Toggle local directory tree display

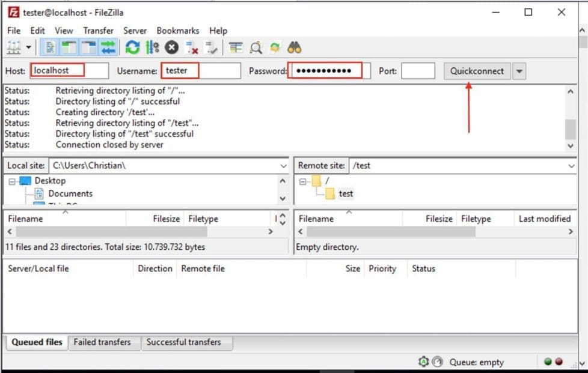(x=69, y=47)
